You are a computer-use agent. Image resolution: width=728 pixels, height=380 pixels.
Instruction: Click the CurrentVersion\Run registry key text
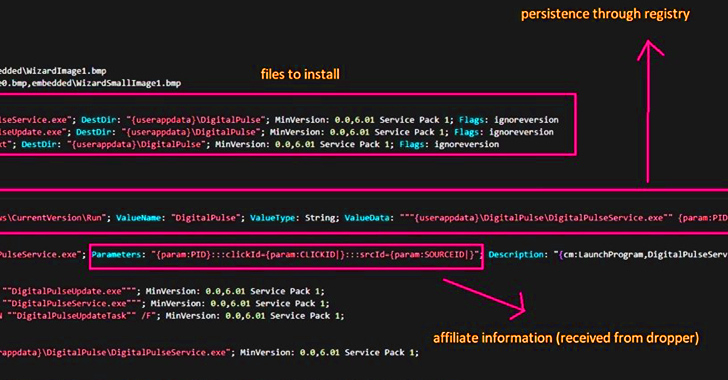53,218
